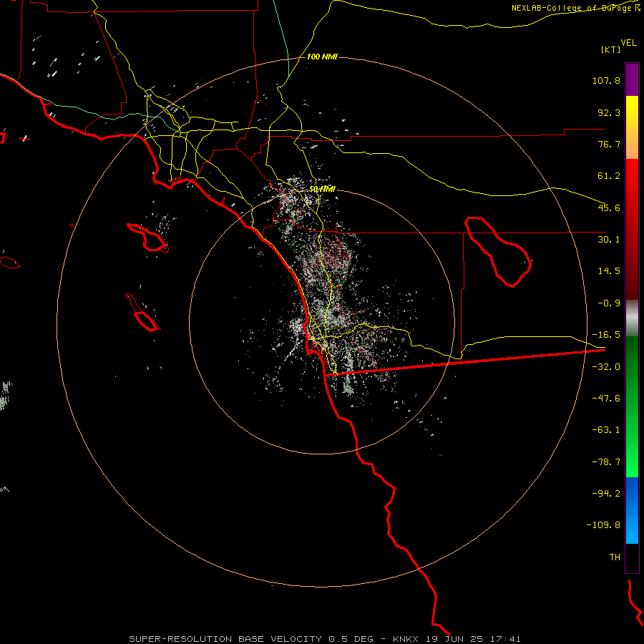Select the -0.9 legend value
The height and width of the screenshot is (644, 644).
pos(609,303)
